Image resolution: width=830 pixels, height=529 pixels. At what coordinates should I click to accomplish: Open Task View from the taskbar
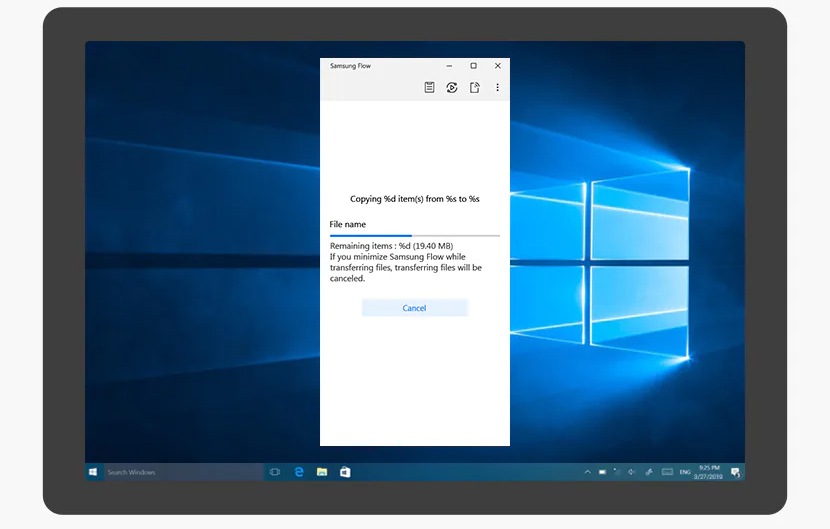pyautogui.click(x=275, y=472)
